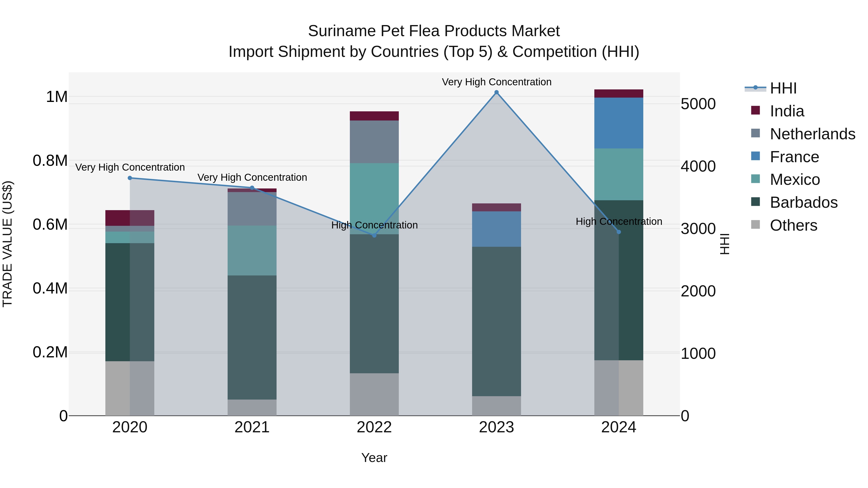This screenshot has height=488, width=868.
Task: Click the 2022 x-axis label
Action: pyautogui.click(x=374, y=427)
